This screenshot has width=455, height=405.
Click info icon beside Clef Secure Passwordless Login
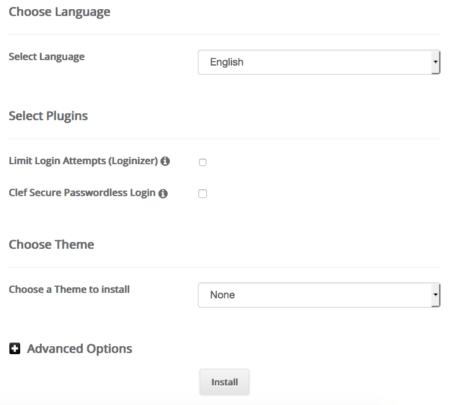pyautogui.click(x=163, y=193)
